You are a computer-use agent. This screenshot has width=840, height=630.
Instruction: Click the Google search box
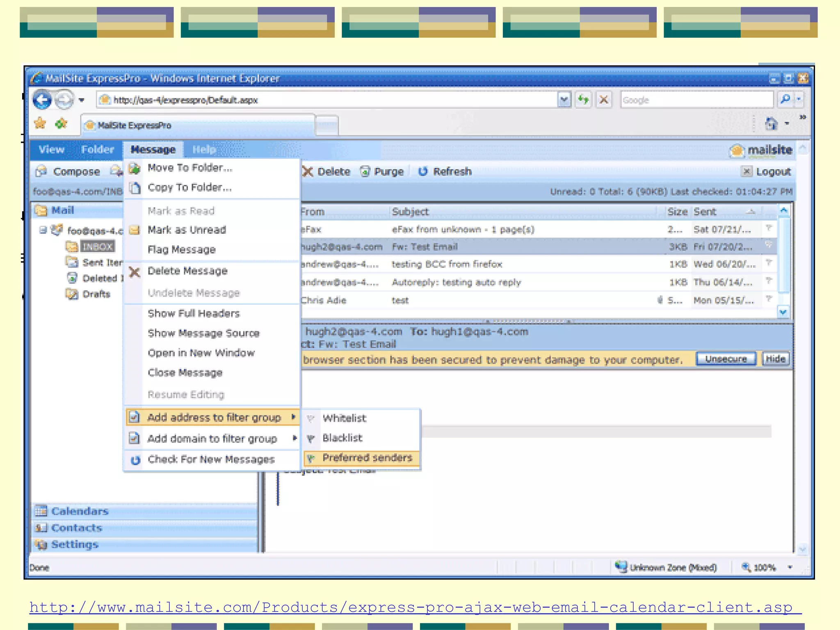pyautogui.click(x=696, y=100)
